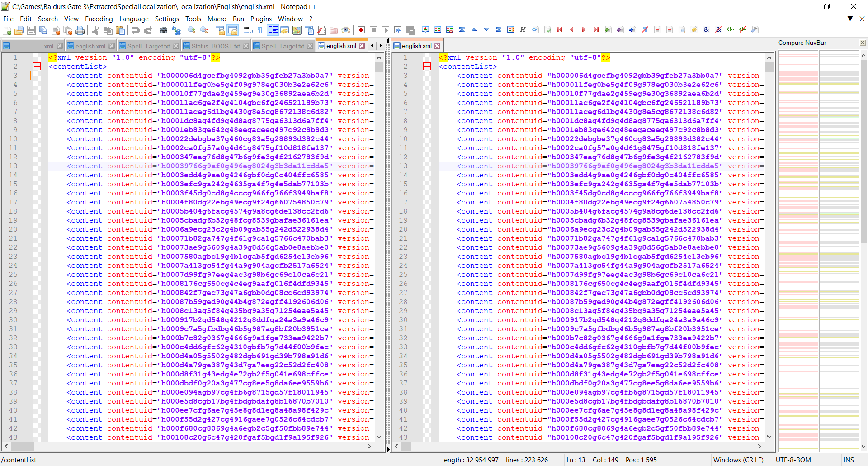This screenshot has width=868, height=466.
Task: Click the left pane horizontal scrollbar thumb
Action: [x=22, y=447]
